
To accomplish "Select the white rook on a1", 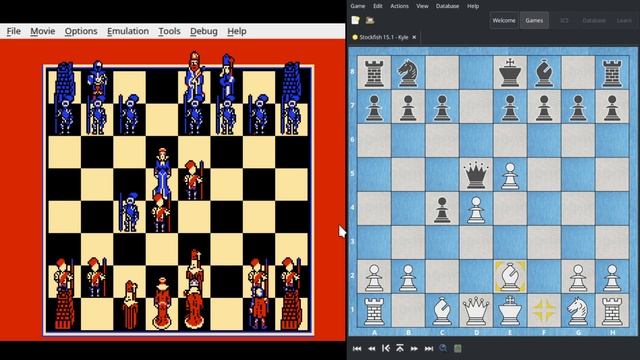I will point(374,311).
